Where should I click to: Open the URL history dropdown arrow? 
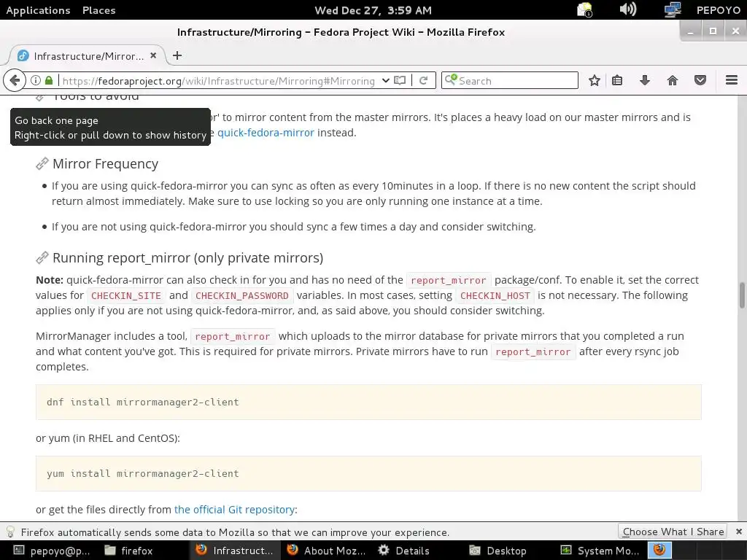[x=385, y=80]
